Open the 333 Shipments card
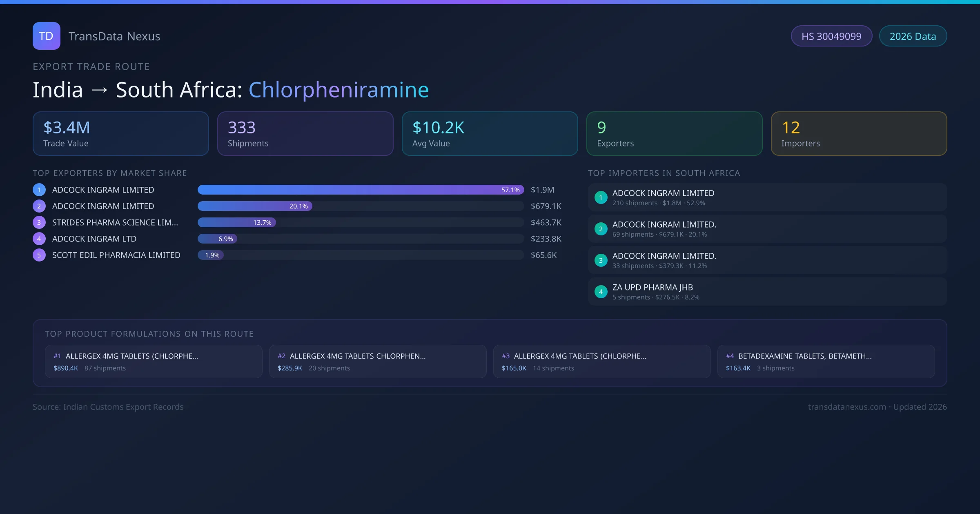The height and width of the screenshot is (514, 980). 305,133
